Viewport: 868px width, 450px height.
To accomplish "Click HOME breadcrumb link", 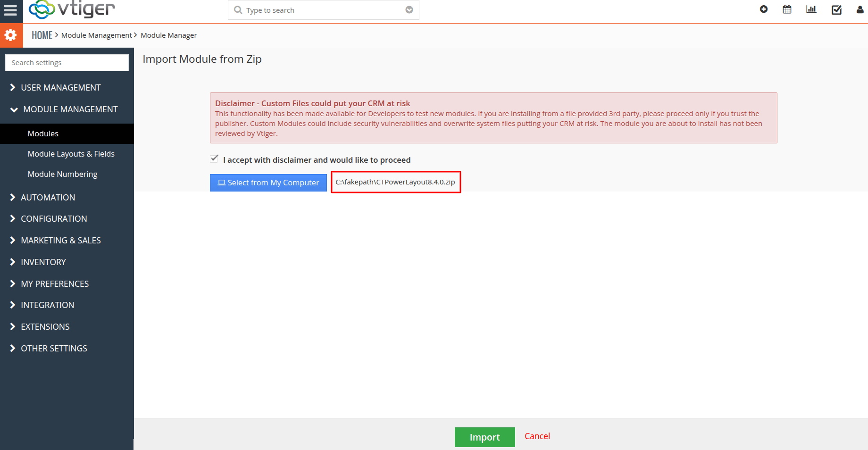I will [x=42, y=35].
